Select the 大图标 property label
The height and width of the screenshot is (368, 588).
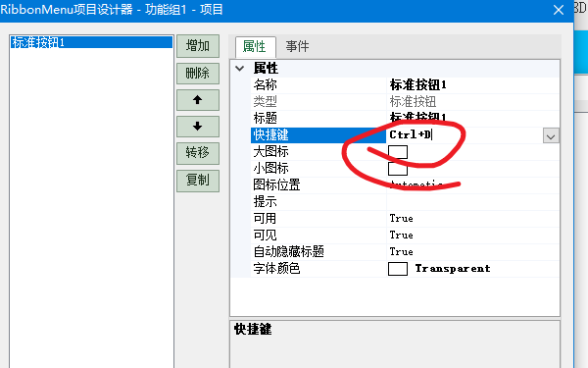tap(270, 152)
